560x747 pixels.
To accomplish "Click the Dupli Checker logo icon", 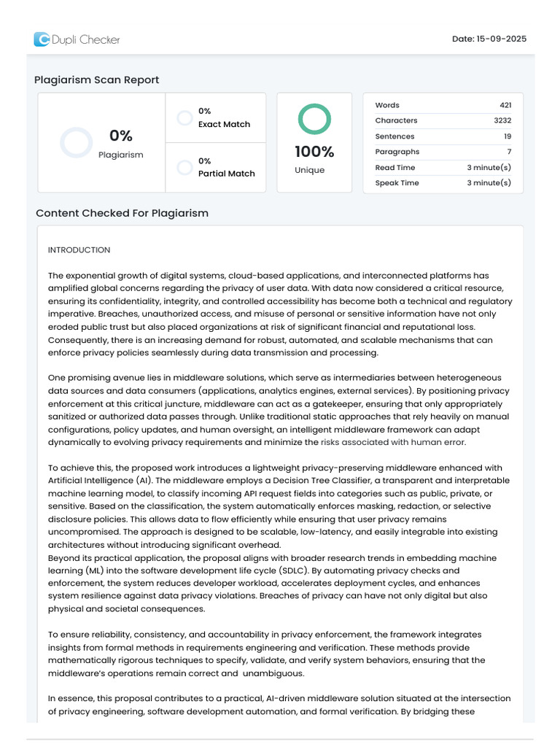I will [x=42, y=39].
